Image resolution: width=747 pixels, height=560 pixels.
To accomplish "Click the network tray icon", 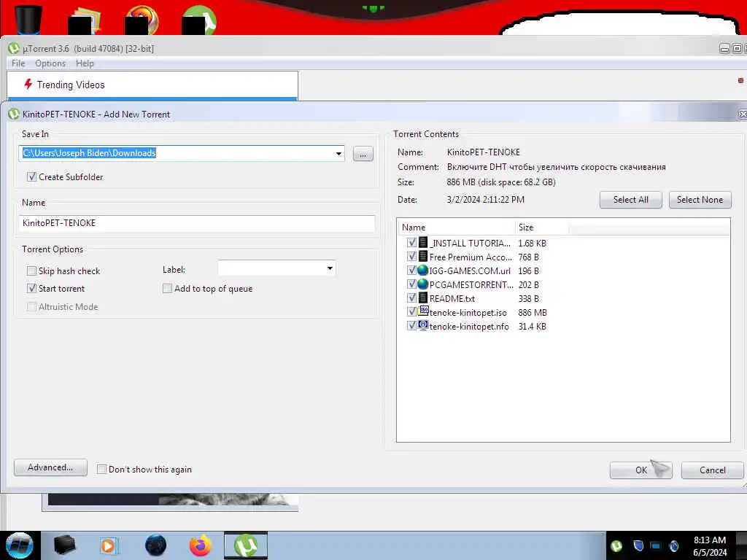I will pos(656,545).
